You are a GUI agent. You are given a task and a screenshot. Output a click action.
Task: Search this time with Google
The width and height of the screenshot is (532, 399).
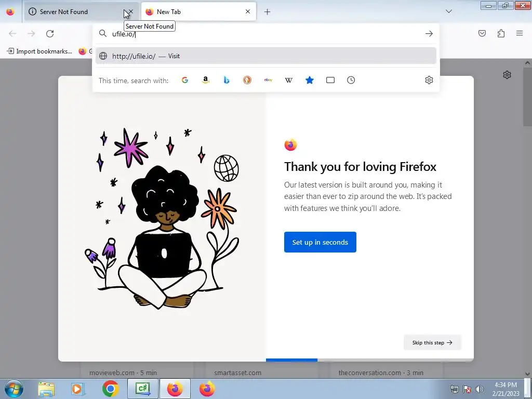point(185,80)
